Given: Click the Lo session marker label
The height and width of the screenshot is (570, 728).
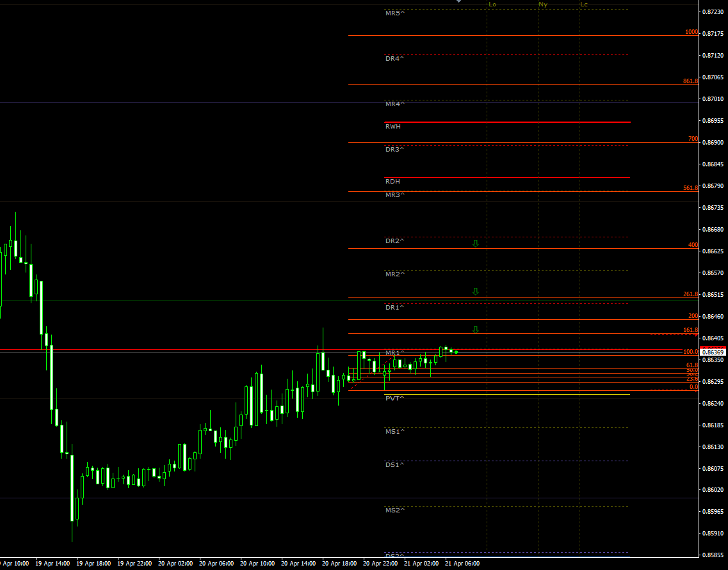Looking at the screenshot, I should pos(492,4).
